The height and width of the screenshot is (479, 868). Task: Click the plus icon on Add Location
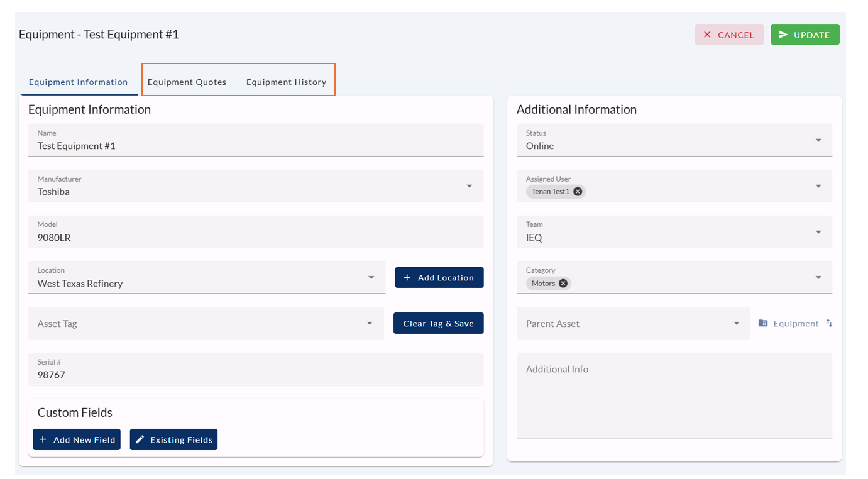coord(407,277)
